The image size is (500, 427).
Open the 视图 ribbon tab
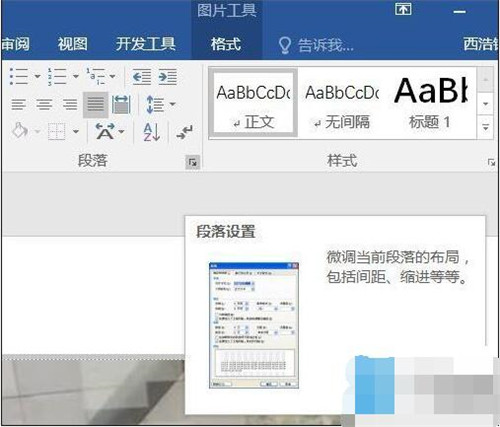coord(73,44)
